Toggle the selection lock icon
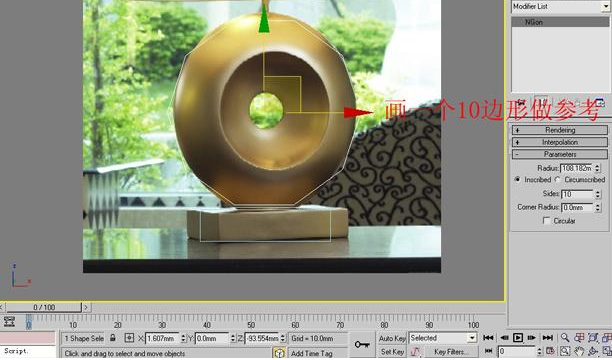This screenshot has height=360, width=612. pyautogui.click(x=113, y=338)
